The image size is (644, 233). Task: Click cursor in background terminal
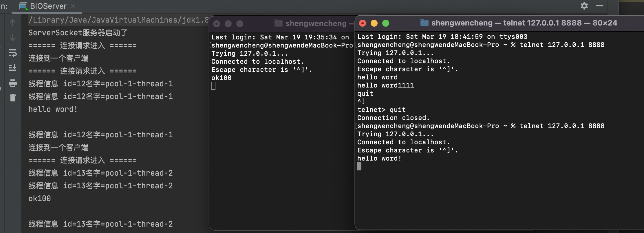(x=213, y=86)
